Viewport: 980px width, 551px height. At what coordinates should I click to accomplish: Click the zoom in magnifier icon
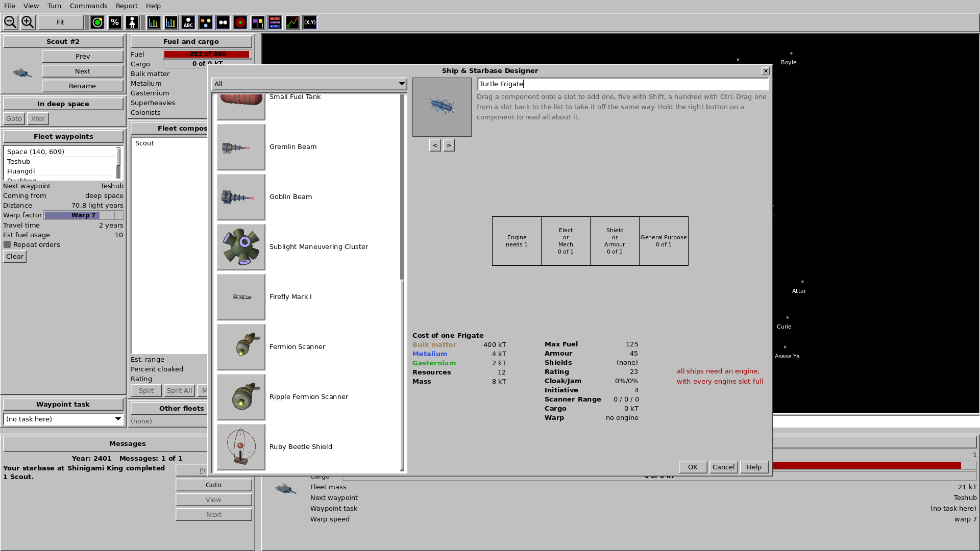pos(28,22)
